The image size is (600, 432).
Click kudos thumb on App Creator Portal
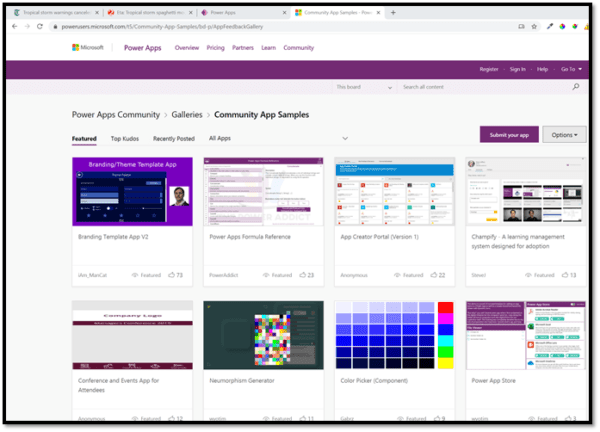[434, 275]
